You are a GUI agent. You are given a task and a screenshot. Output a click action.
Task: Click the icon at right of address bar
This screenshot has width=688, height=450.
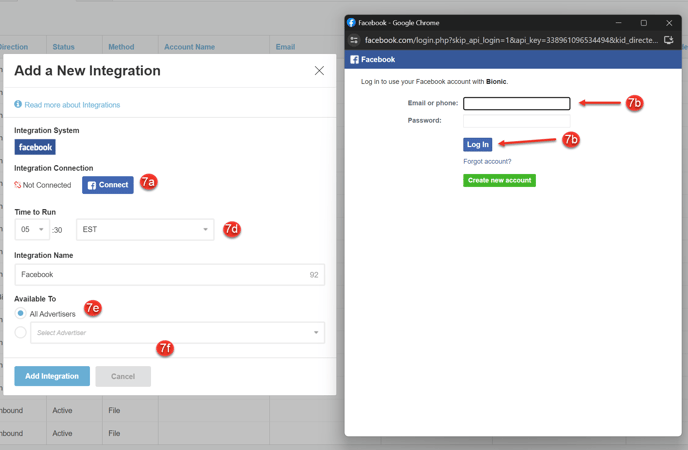(669, 40)
